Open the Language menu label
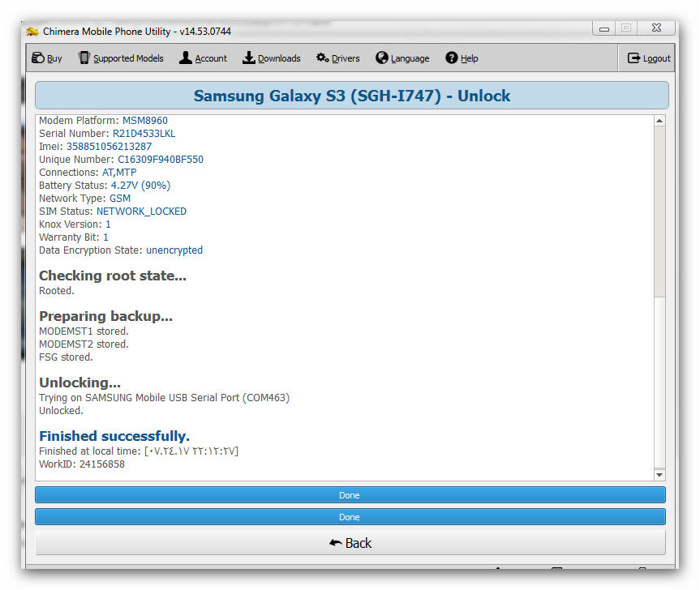 click(x=410, y=58)
